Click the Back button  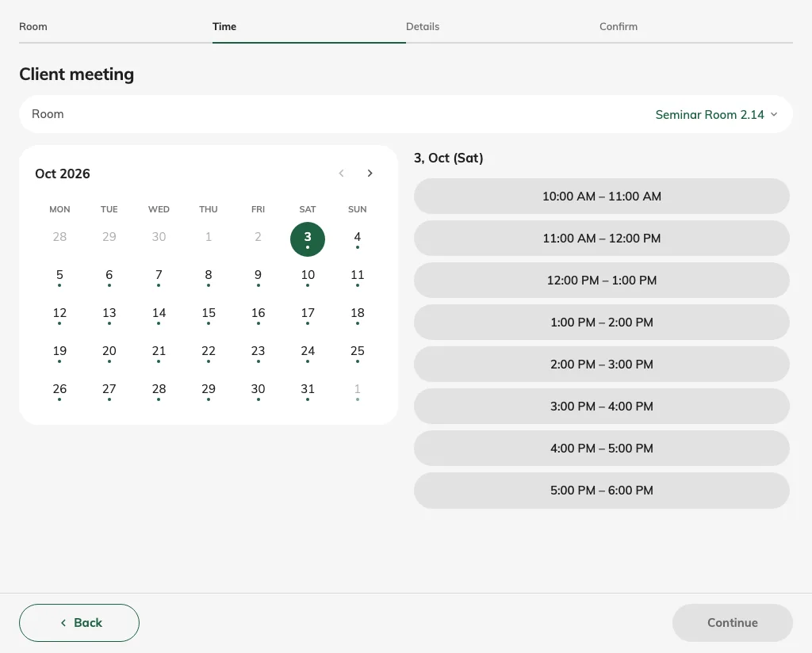[x=79, y=622]
